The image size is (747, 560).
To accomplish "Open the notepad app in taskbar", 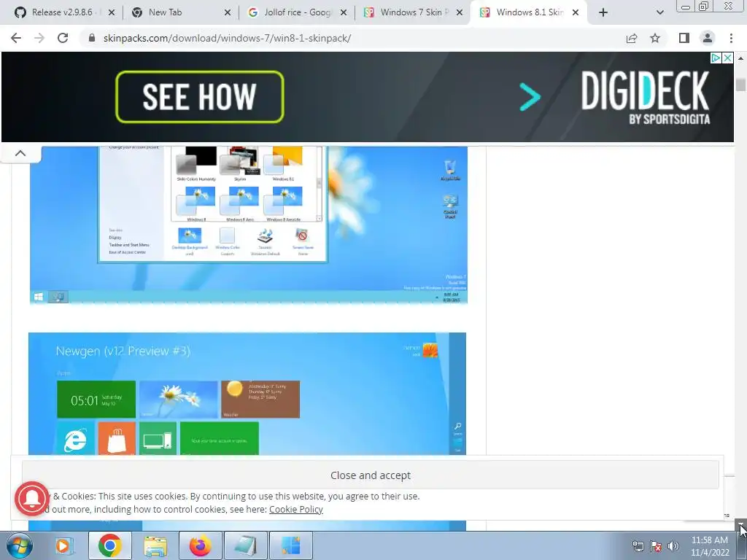I will point(246,545).
